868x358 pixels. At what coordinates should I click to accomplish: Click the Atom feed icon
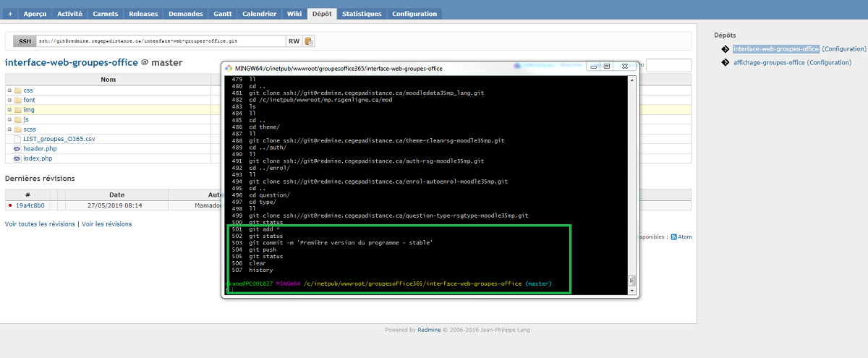coord(674,236)
